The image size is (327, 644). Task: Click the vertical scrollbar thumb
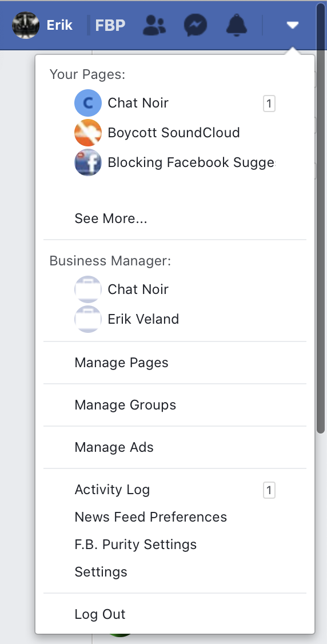(x=321, y=218)
